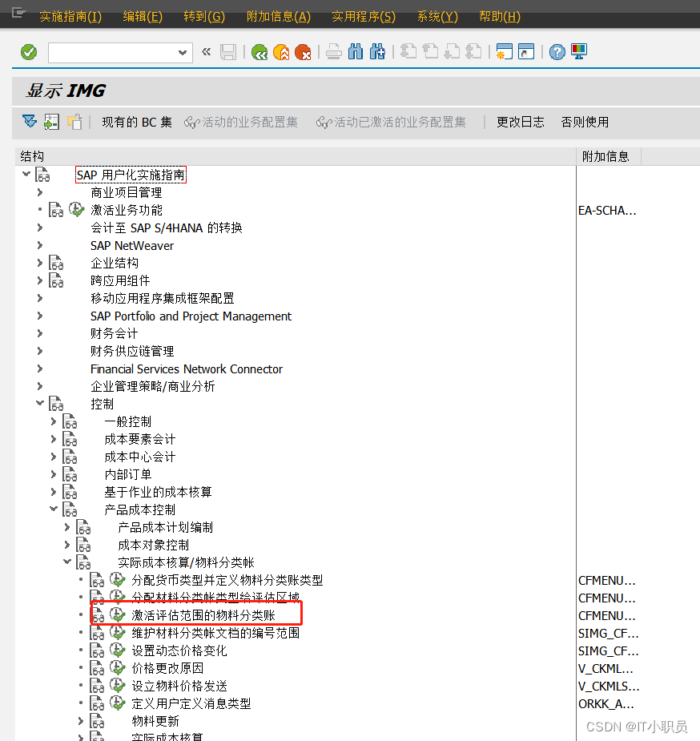Open documentation icon for 设置动态价格变化
This screenshot has width=700, height=741.
(97, 650)
